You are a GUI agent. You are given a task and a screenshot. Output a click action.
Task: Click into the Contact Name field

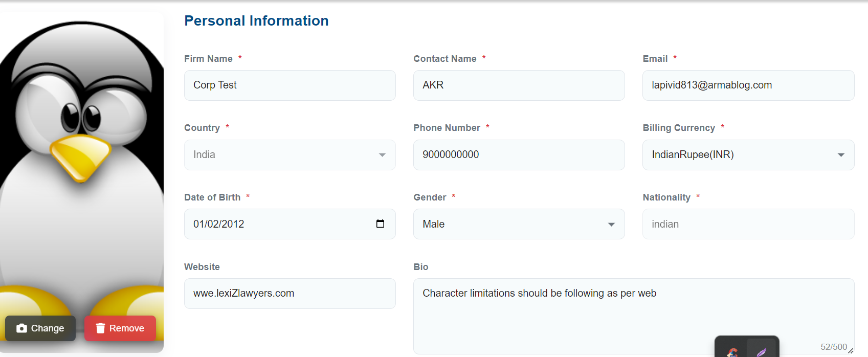pyautogui.click(x=519, y=85)
